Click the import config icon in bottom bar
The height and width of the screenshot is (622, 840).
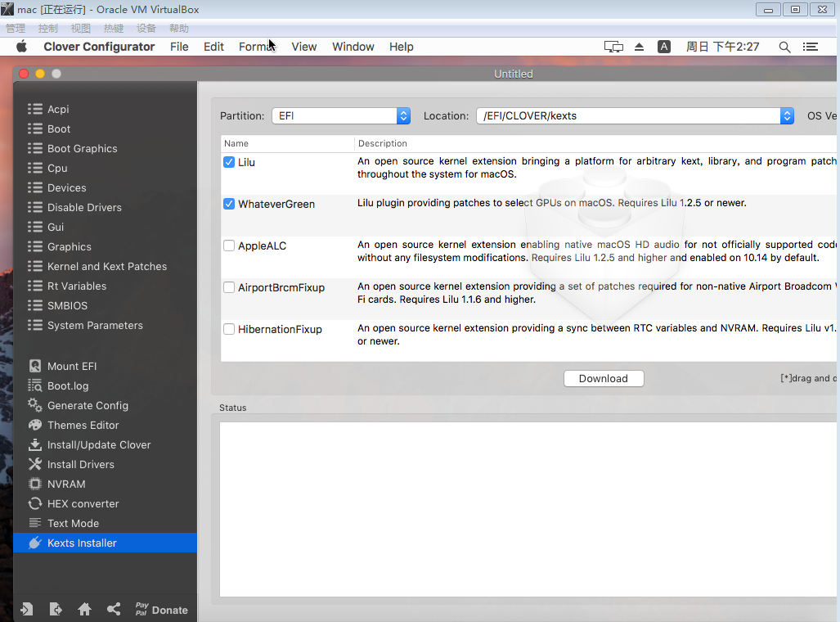pos(26,609)
